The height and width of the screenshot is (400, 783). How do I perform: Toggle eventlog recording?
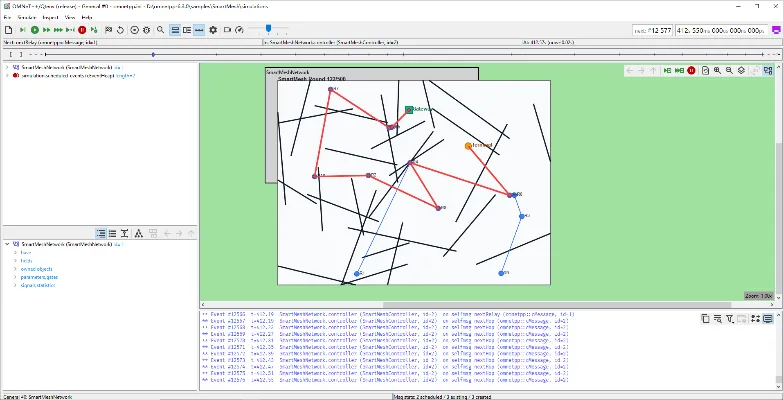[x=134, y=30]
